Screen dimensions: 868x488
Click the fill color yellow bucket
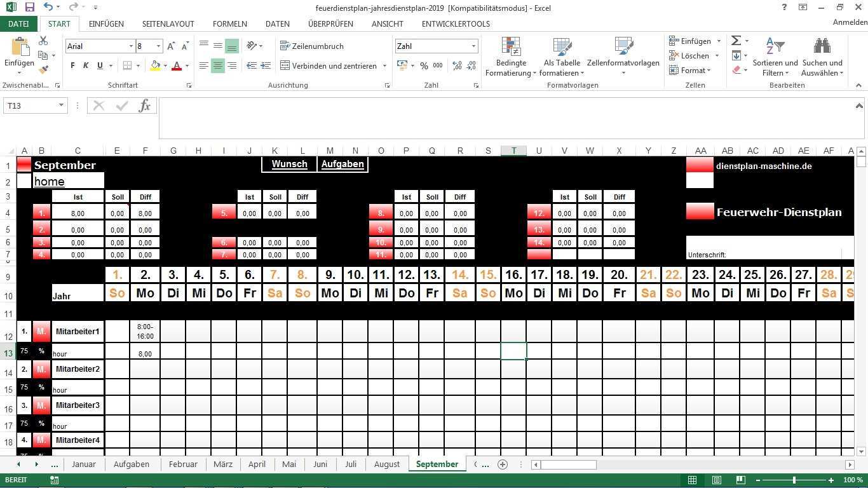click(x=155, y=65)
